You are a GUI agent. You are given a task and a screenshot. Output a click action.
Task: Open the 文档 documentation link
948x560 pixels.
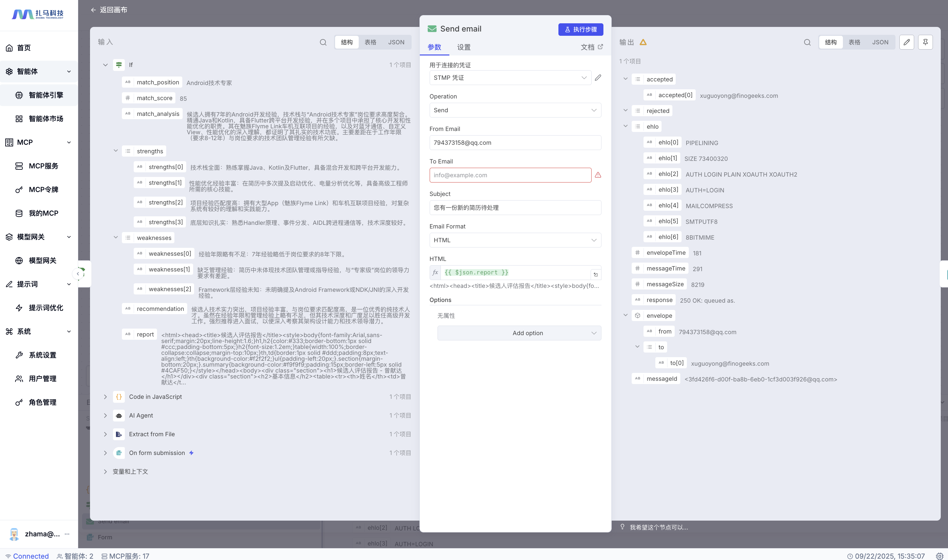coord(591,47)
